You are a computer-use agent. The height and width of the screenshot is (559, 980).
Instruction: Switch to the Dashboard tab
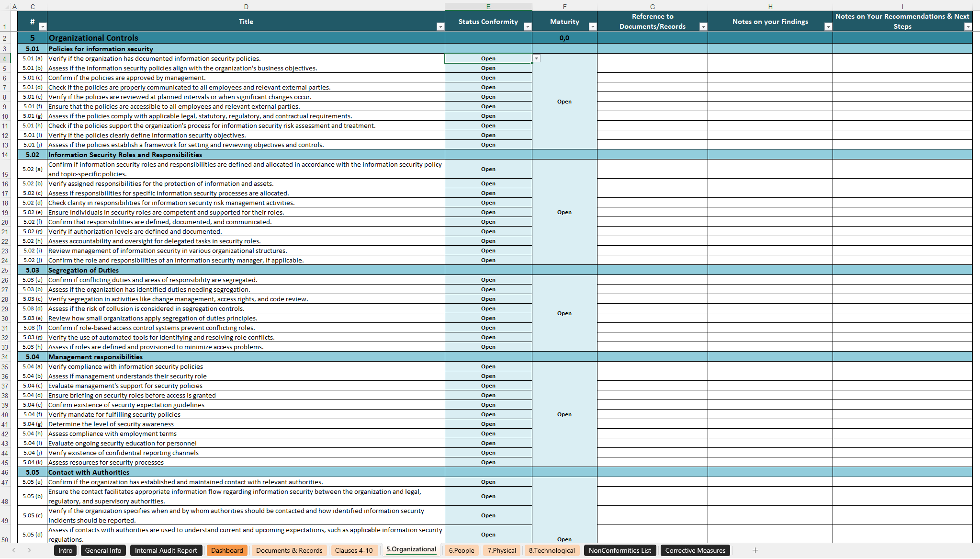coord(227,550)
